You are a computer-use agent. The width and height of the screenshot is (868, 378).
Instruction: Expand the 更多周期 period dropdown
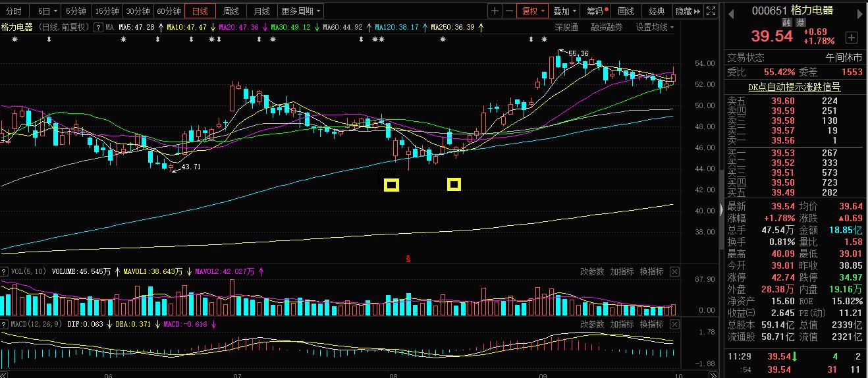click(x=300, y=11)
